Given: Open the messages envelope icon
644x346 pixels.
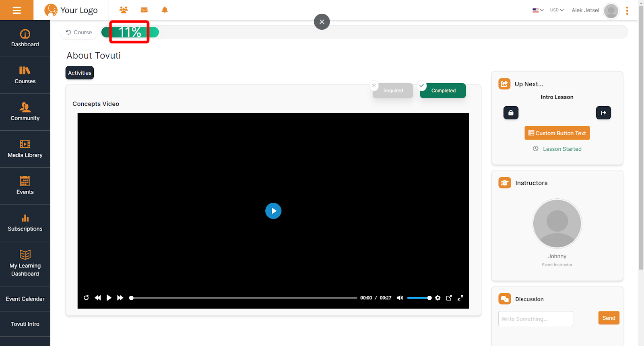Looking at the screenshot, I should pyautogui.click(x=144, y=10).
